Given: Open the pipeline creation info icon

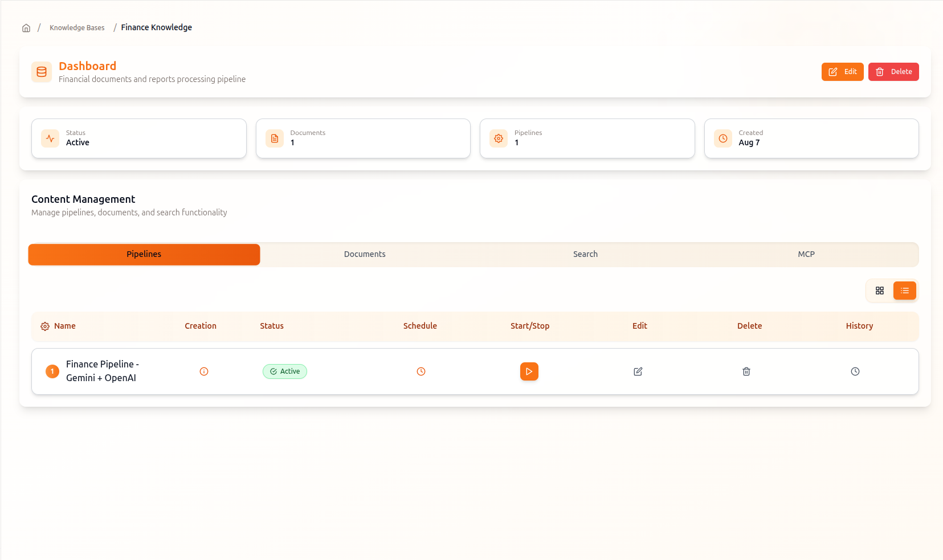Looking at the screenshot, I should 204,371.
